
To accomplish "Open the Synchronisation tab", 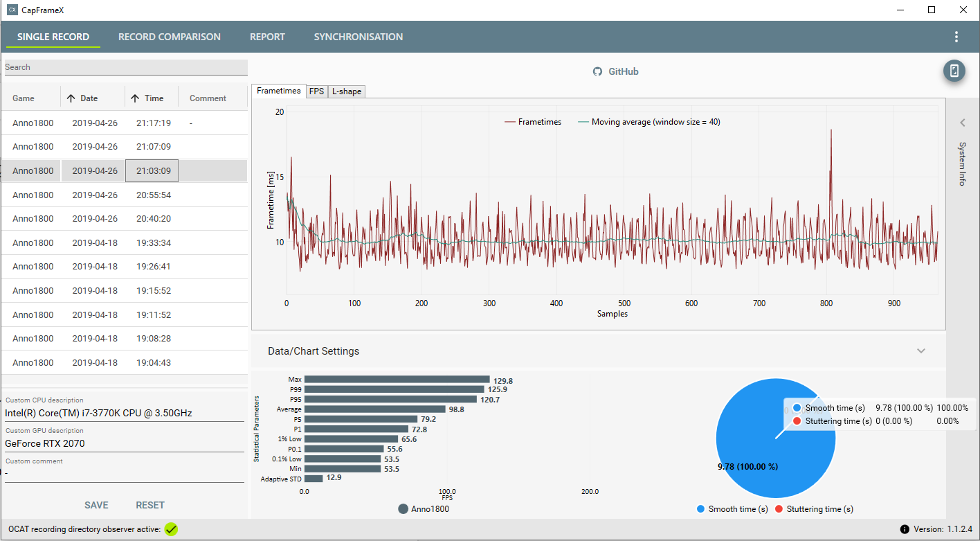I will coord(359,37).
